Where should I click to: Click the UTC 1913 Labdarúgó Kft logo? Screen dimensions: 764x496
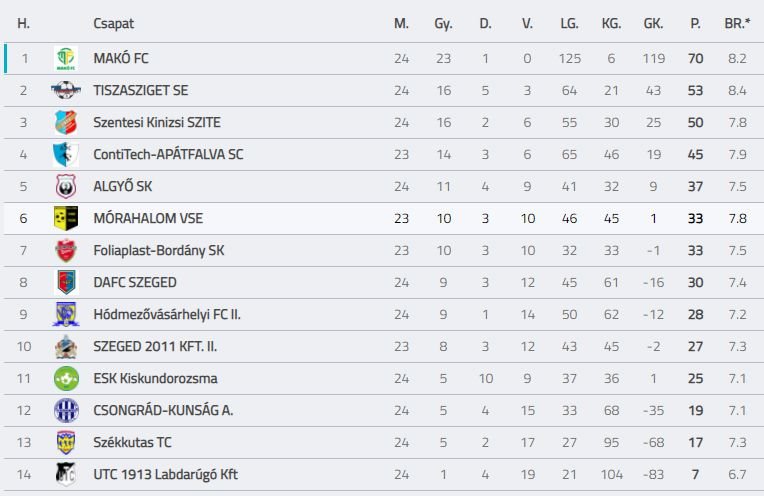[x=66, y=475]
